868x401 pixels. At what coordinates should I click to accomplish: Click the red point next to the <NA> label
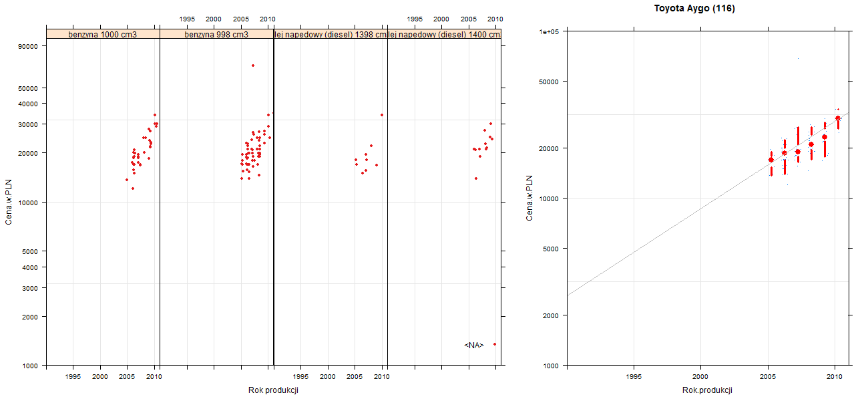tap(495, 344)
